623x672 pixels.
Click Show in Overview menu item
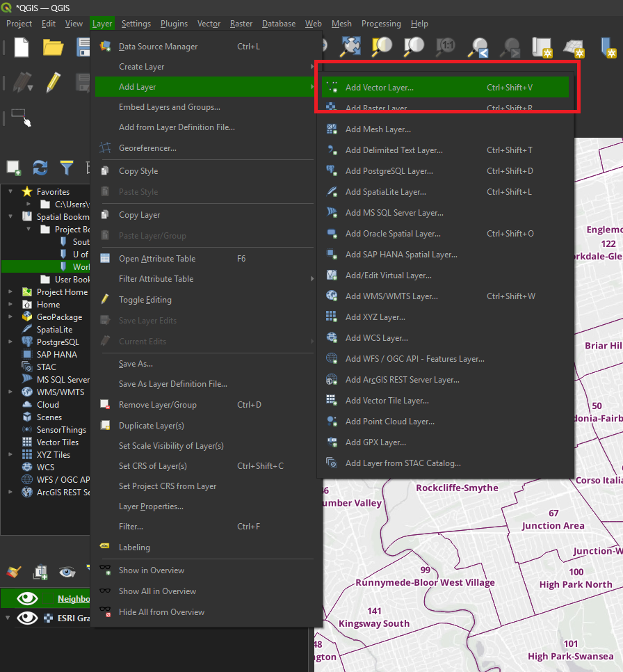[205, 570]
